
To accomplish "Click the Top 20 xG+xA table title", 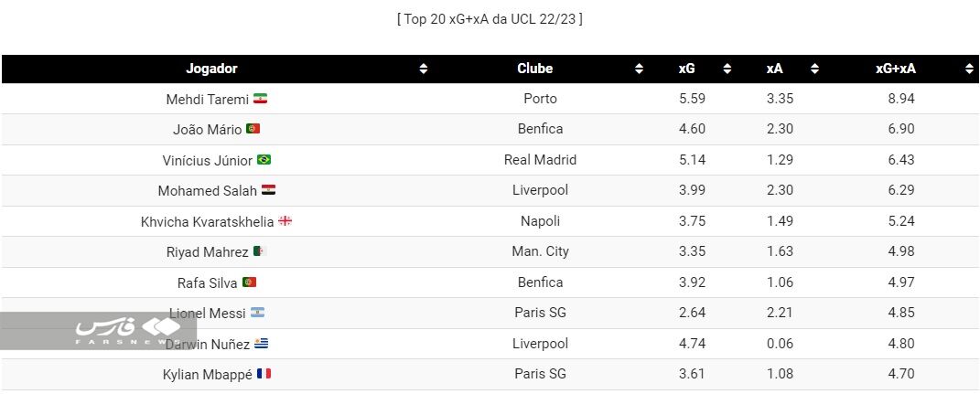I will coord(490,18).
